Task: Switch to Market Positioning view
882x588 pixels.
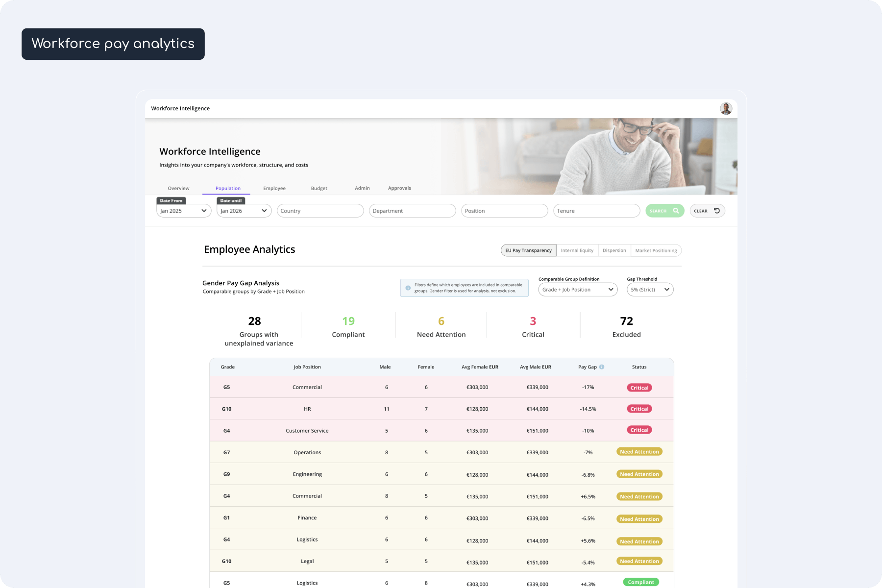Action: tap(656, 250)
